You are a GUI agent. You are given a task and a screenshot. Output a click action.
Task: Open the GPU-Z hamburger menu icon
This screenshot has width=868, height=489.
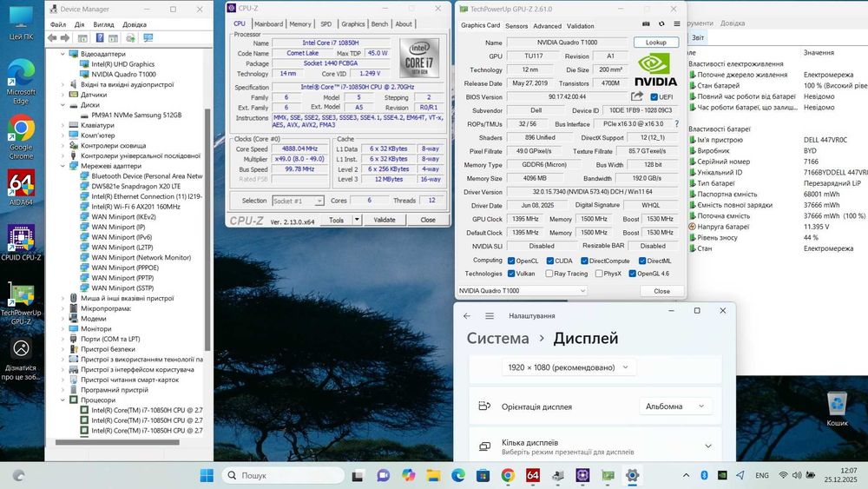(x=676, y=23)
